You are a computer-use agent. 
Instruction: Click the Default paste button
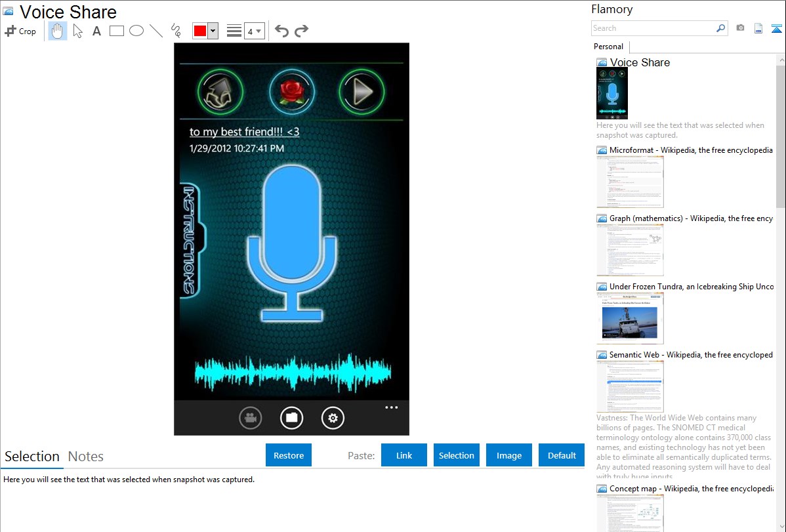[x=562, y=455]
